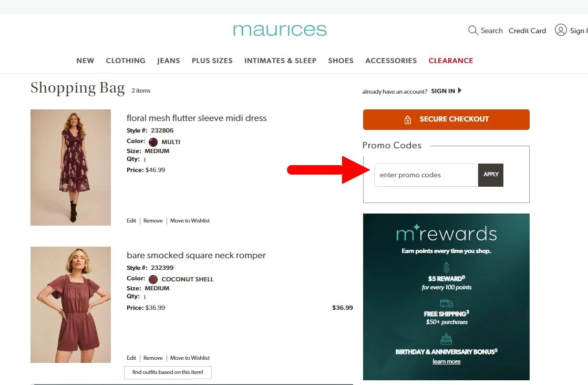Click the maurices logo

click(280, 30)
